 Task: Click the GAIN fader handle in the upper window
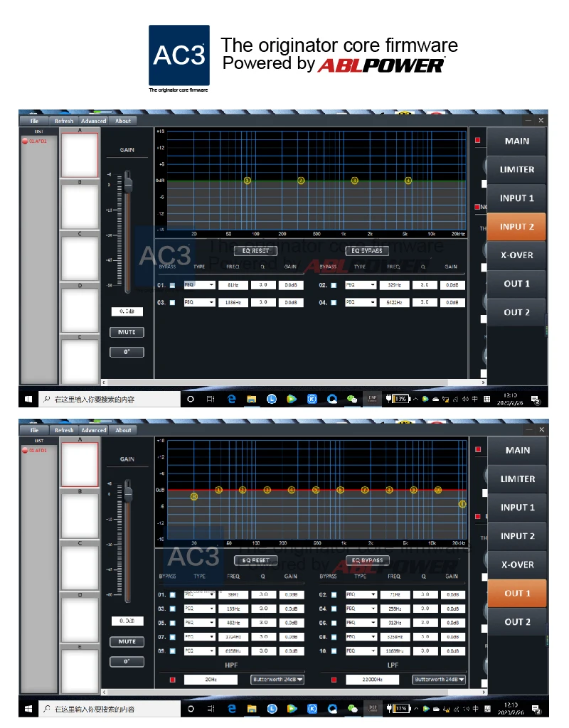pyautogui.click(x=129, y=183)
